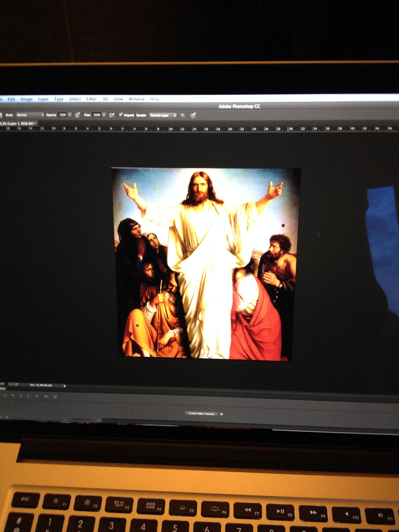Click the scissors split-at-playhead icon in timeline
Screen dimensions: 399x532
(x=46, y=396)
